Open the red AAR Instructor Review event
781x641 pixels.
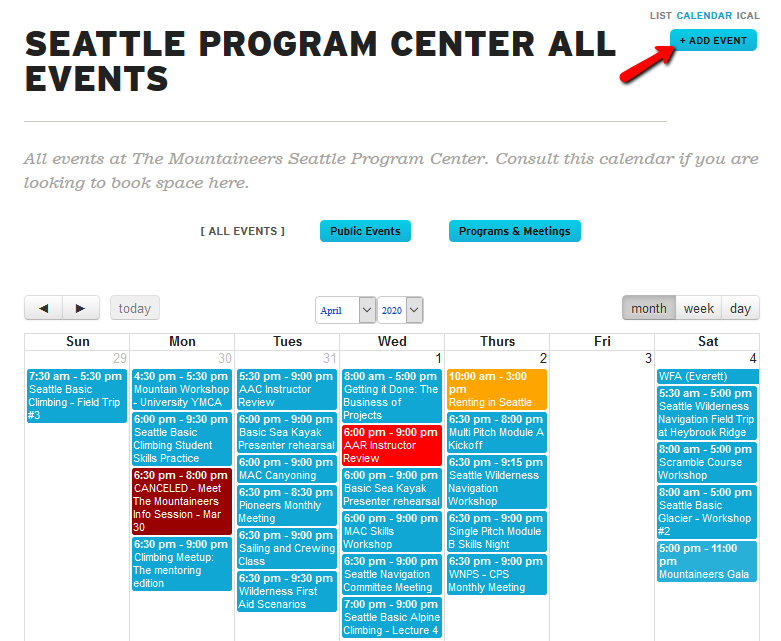[391, 445]
